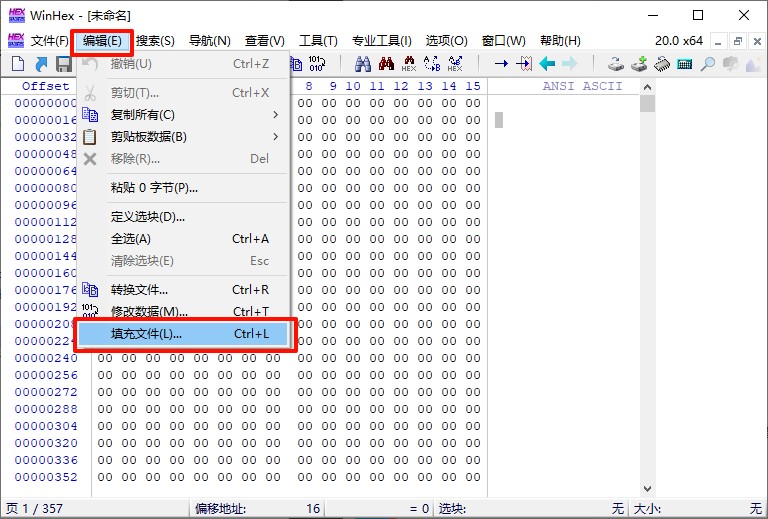Click the Open file arrow icon
This screenshot has width=768, height=519.
tap(41, 64)
